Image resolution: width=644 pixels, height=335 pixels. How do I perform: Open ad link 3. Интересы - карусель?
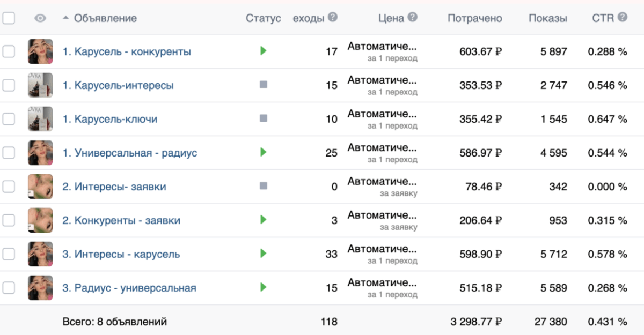121,254
